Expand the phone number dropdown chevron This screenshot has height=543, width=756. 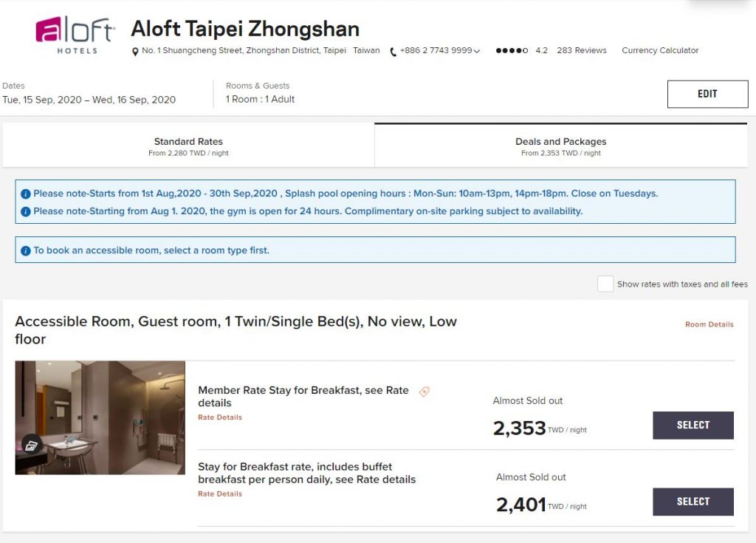[477, 51]
